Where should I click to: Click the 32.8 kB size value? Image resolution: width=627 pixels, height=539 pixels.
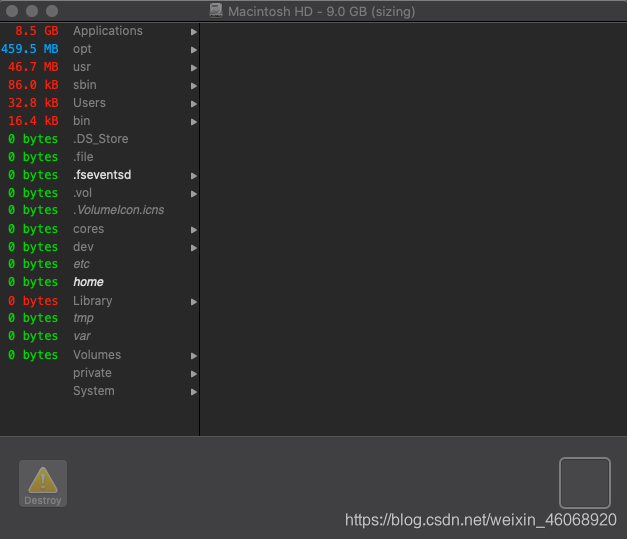pyautogui.click(x=33, y=103)
